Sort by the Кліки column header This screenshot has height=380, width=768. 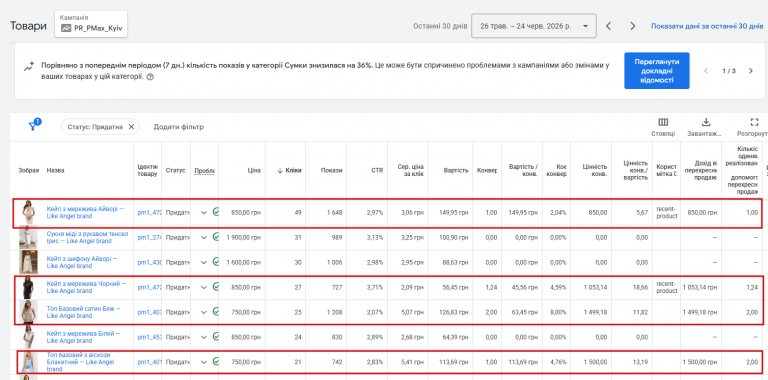point(289,170)
